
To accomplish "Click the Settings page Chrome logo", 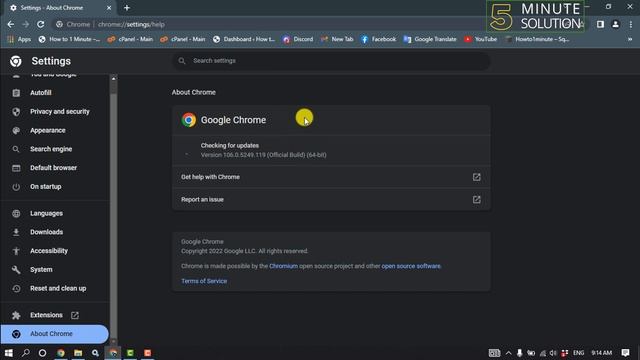I will click(16, 61).
